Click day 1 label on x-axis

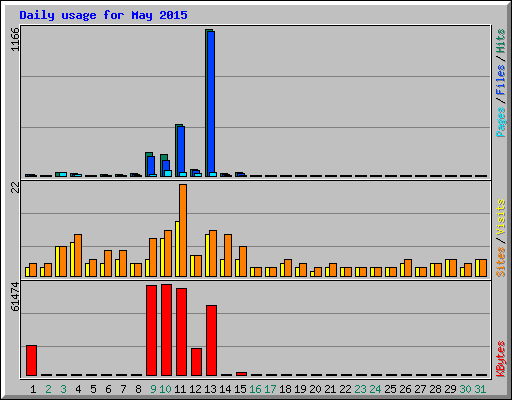(x=33, y=389)
